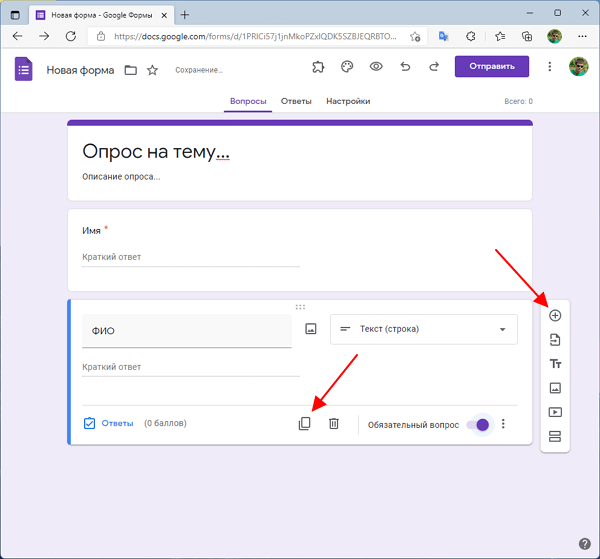Edit form description Описание опроса...
This screenshot has height=559, width=600.
click(121, 177)
